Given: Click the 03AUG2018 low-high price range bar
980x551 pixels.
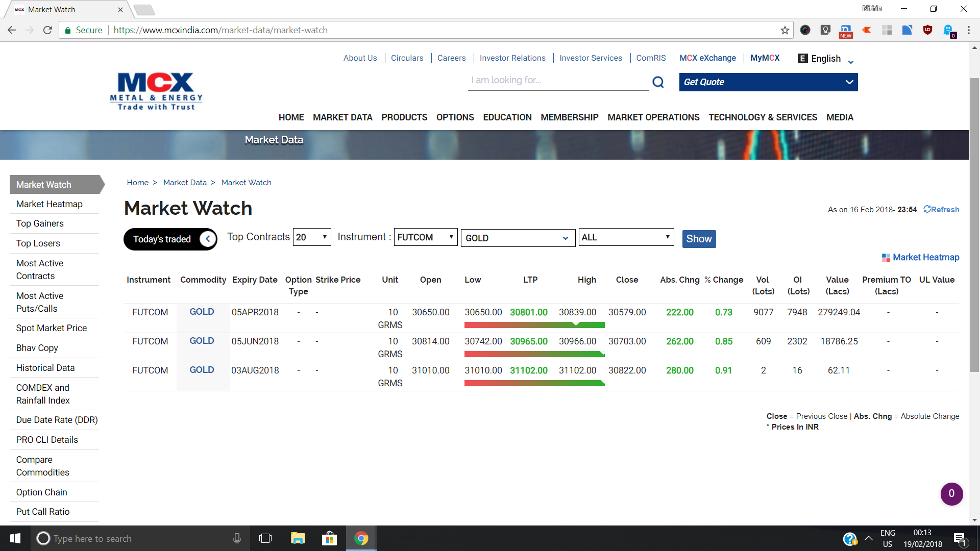Looking at the screenshot, I should [x=534, y=383].
